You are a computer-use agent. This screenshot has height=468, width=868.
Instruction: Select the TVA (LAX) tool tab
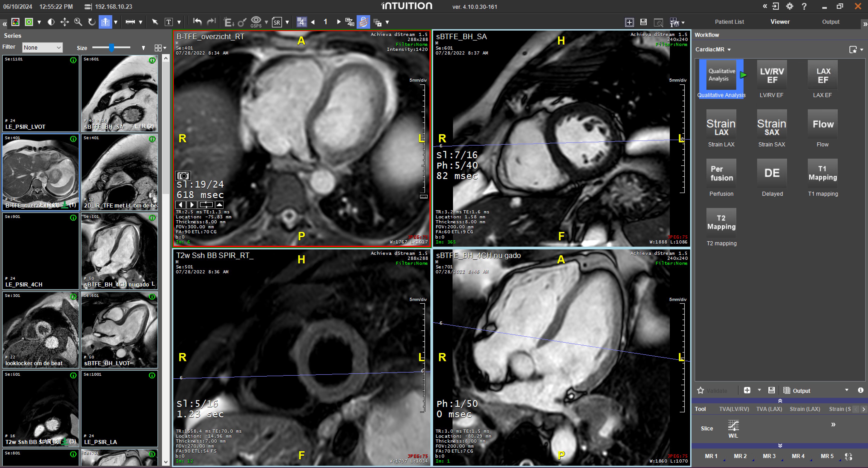pos(769,409)
